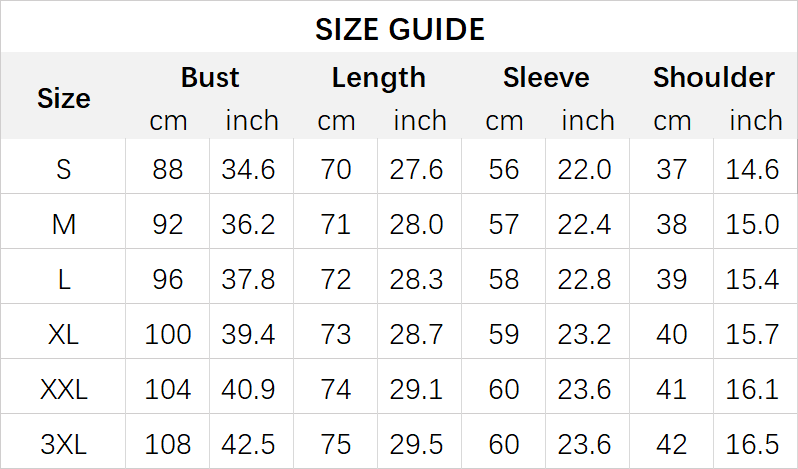Select the 16.5 inch shoulder cell

(753, 442)
